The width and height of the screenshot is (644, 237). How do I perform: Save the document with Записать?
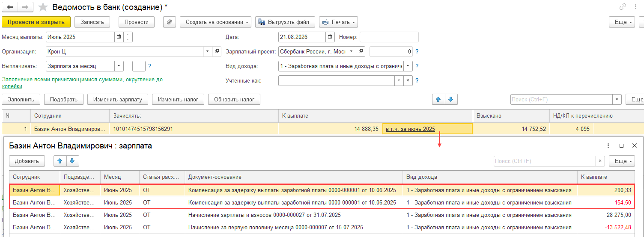click(x=92, y=22)
